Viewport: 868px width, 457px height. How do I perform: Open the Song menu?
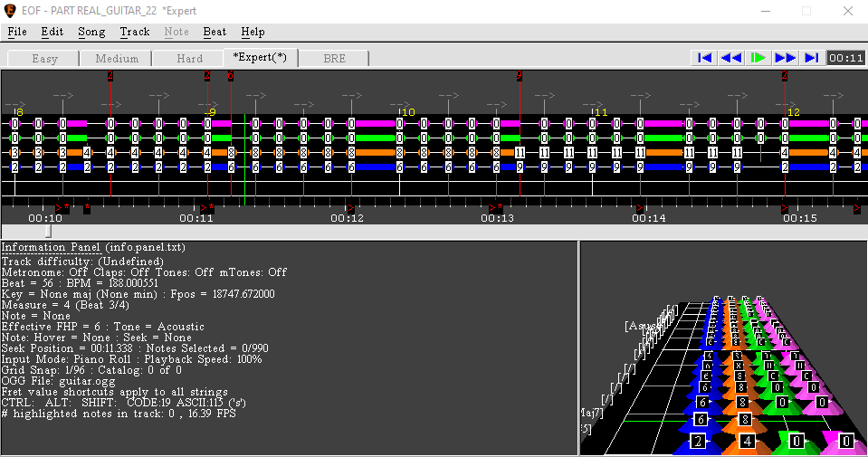click(x=91, y=32)
